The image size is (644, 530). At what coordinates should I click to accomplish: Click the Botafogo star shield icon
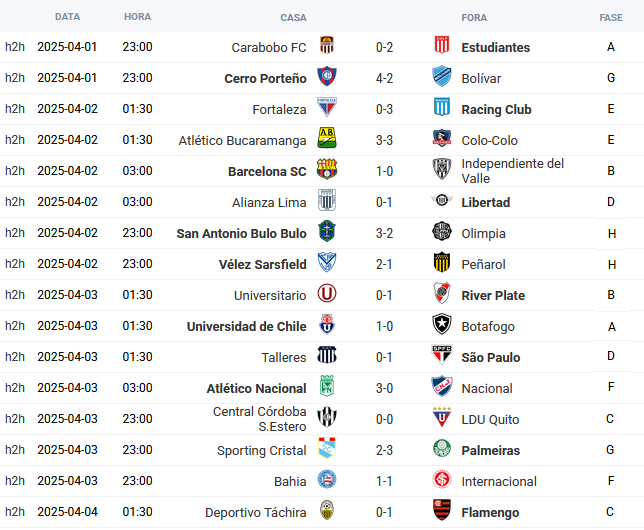442,324
